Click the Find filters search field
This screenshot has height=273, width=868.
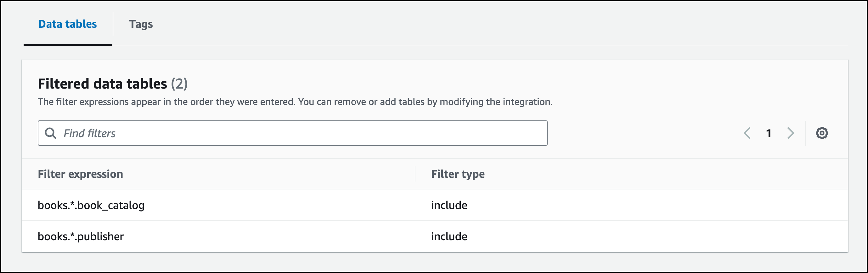[x=296, y=133]
